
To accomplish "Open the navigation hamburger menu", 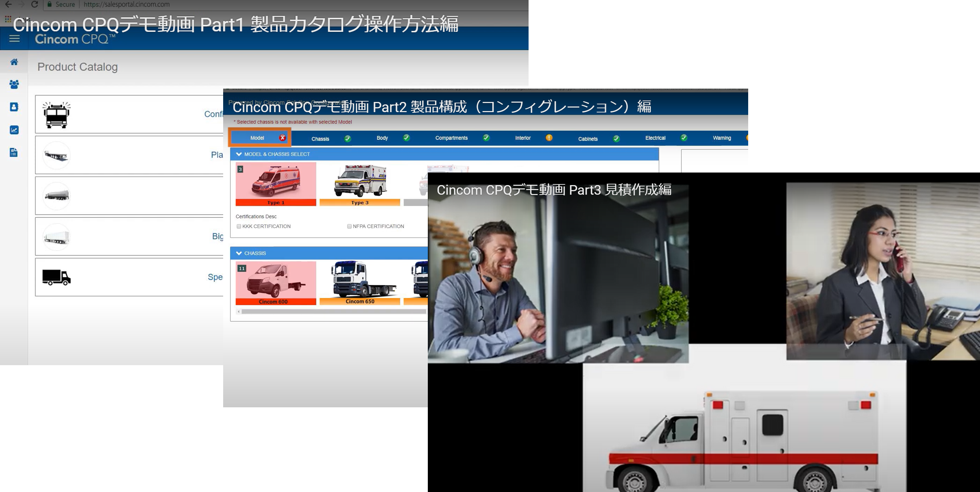I will 14,39.
